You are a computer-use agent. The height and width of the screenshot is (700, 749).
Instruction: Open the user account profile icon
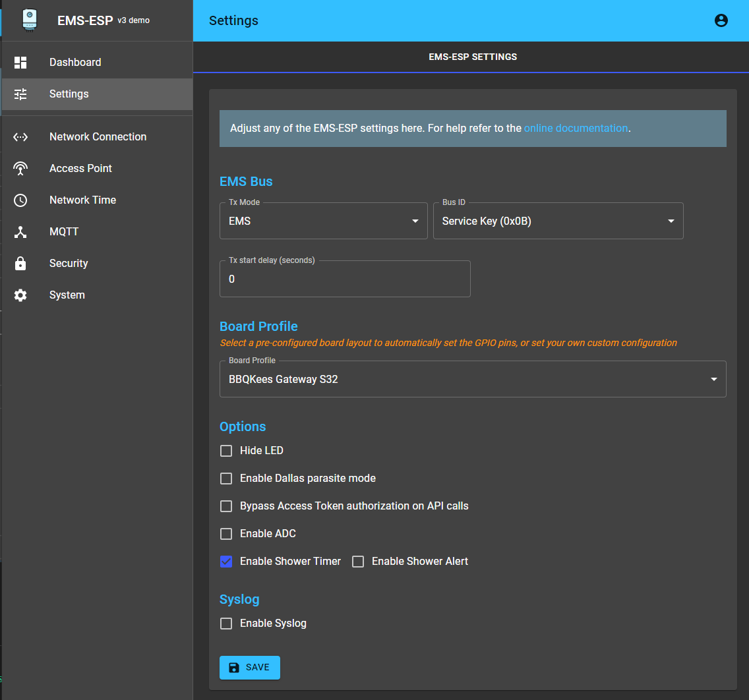click(721, 20)
